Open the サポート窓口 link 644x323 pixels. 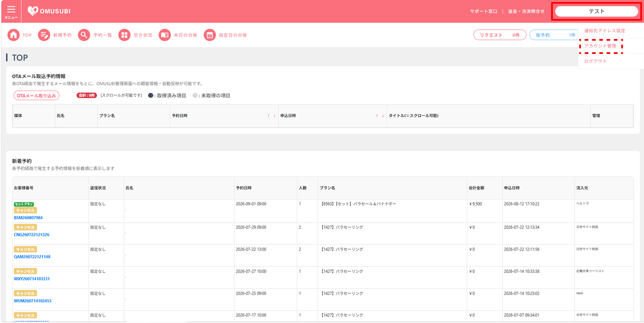click(484, 11)
